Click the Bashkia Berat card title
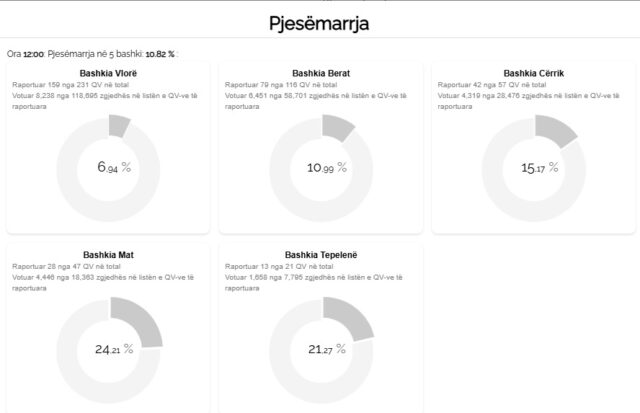The image size is (640, 413). pyautogui.click(x=321, y=73)
